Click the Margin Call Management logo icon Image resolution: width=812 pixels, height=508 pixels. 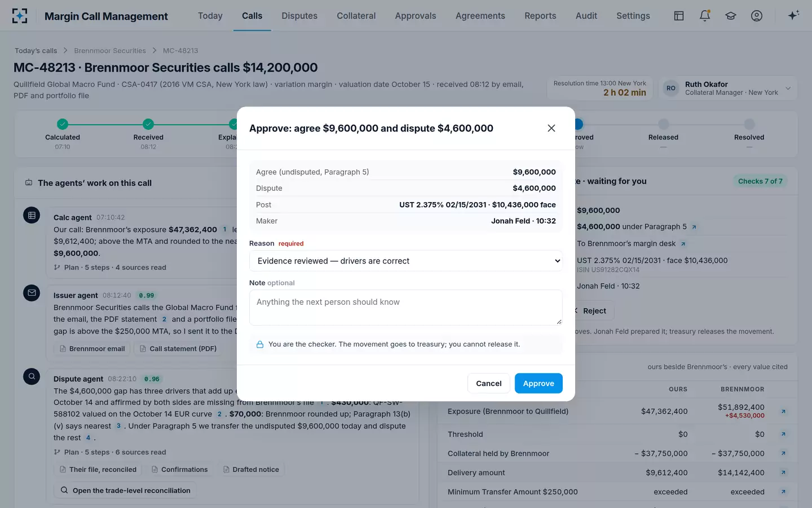point(20,16)
